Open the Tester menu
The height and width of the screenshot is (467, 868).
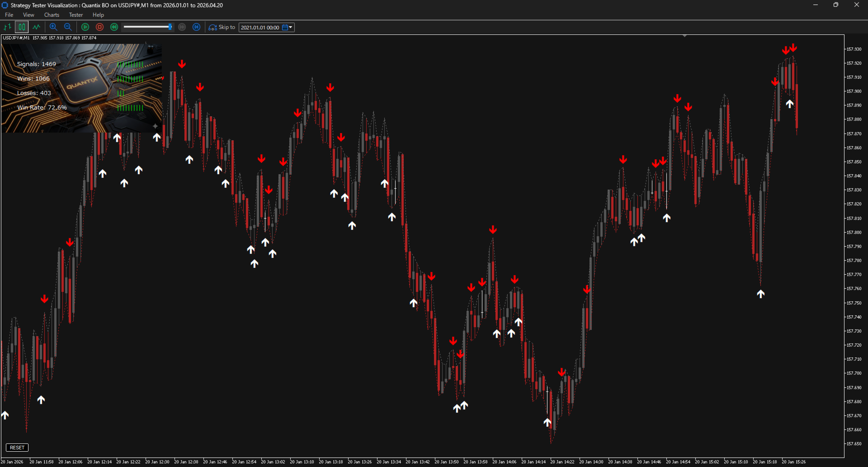76,15
